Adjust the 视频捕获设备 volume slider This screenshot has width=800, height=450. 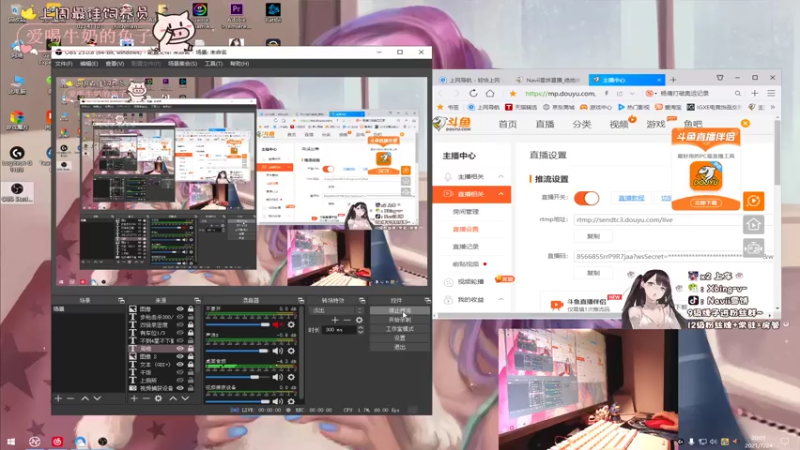click(x=237, y=402)
